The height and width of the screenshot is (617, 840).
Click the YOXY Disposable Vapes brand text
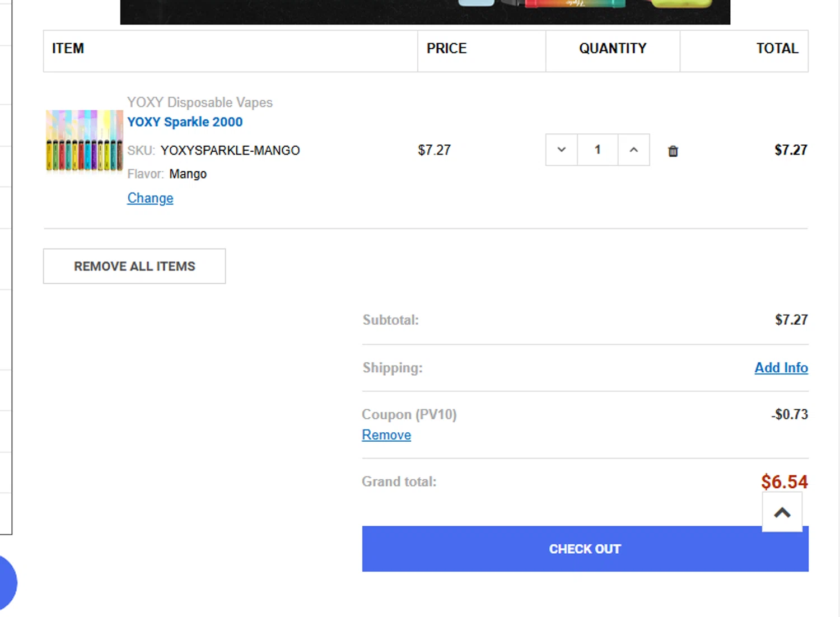(200, 102)
